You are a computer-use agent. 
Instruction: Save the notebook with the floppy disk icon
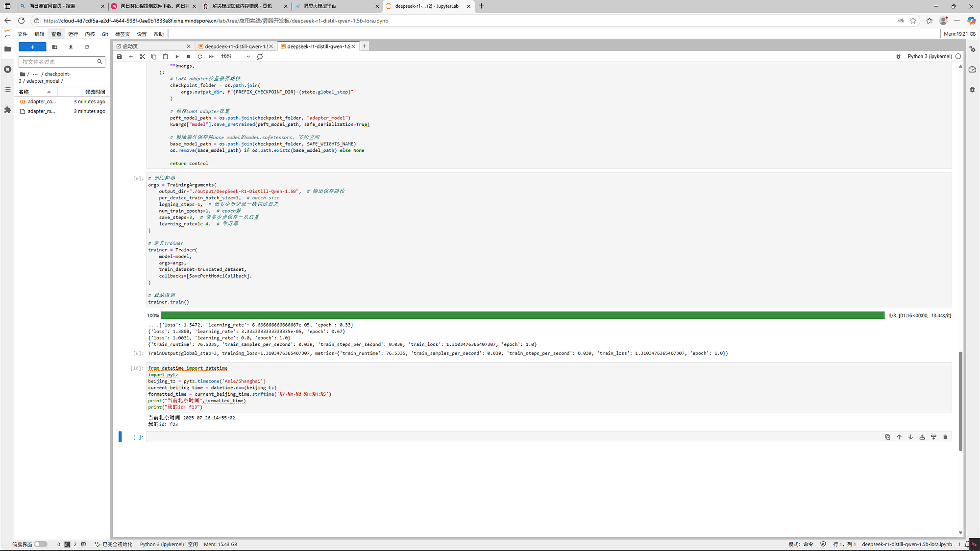tap(119, 57)
